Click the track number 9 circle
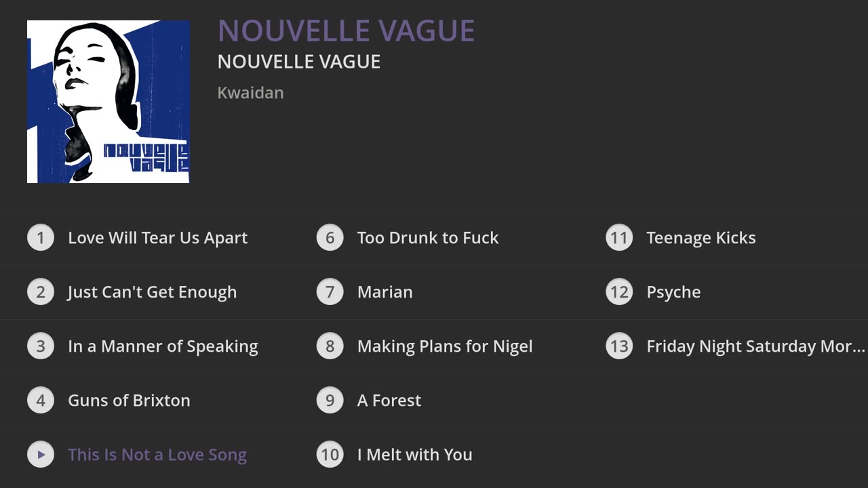 (x=330, y=401)
